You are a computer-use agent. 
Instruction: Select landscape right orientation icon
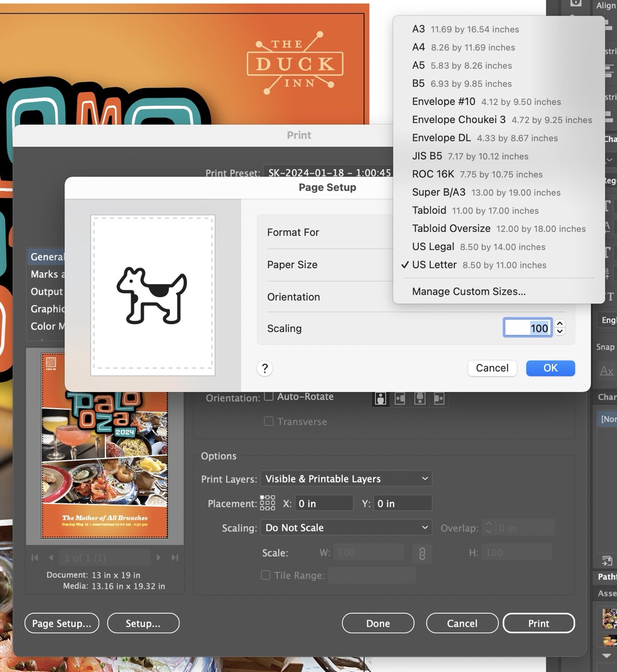439,399
